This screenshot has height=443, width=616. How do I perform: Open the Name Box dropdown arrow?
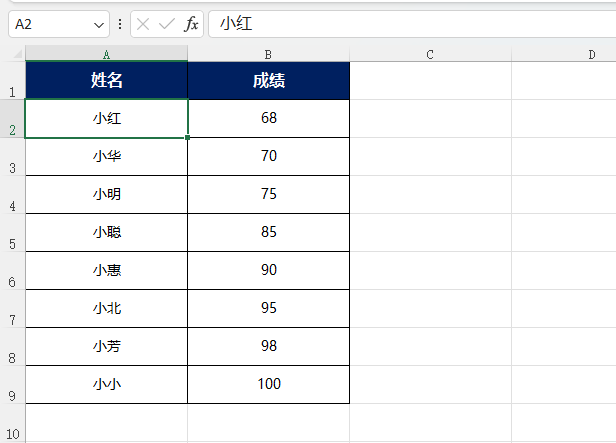pos(98,24)
